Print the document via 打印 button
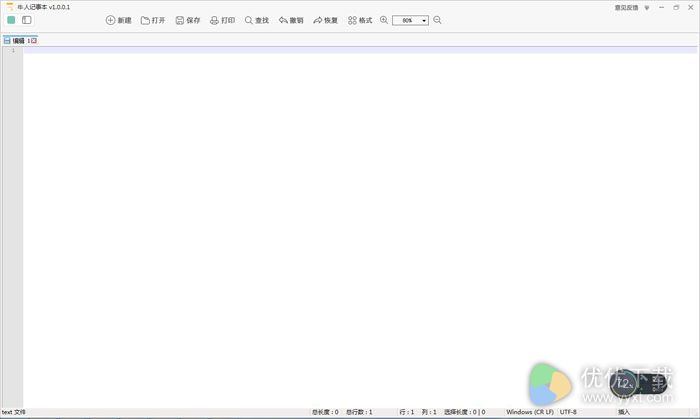The image size is (700, 419). 222,20
